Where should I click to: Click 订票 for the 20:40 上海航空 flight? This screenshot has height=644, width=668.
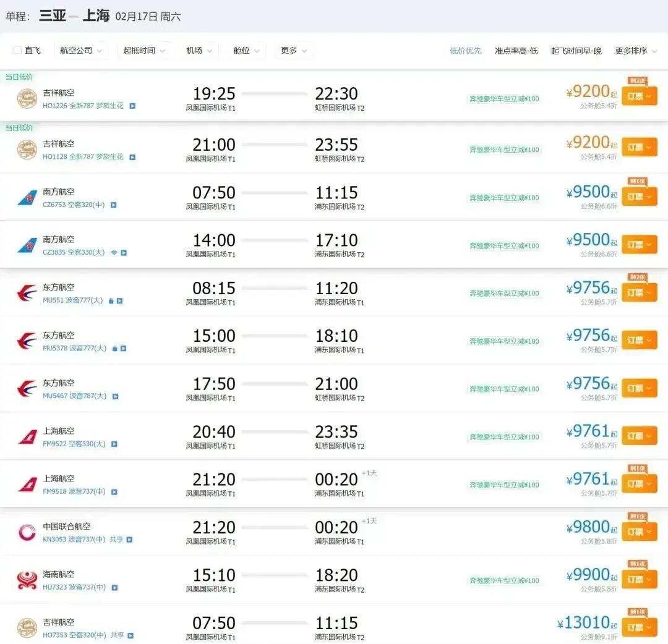click(639, 436)
